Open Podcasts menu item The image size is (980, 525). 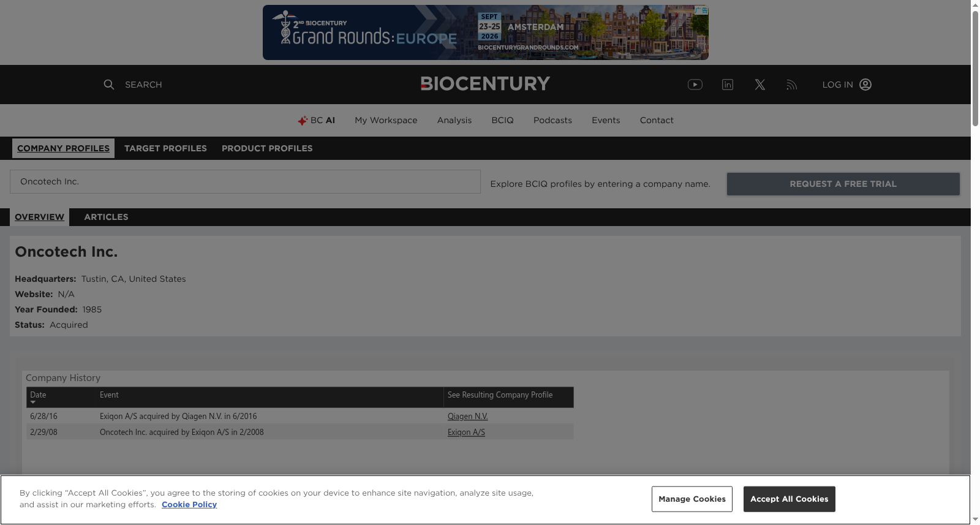click(552, 120)
